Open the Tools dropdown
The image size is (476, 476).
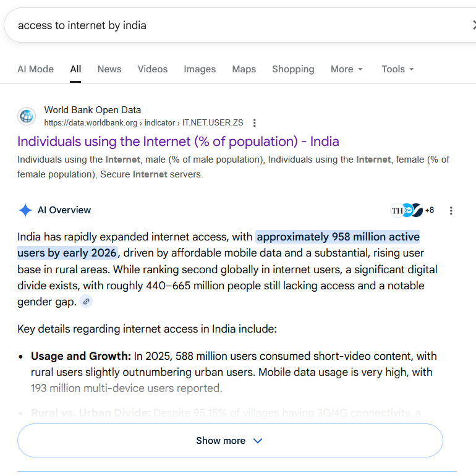pos(397,69)
